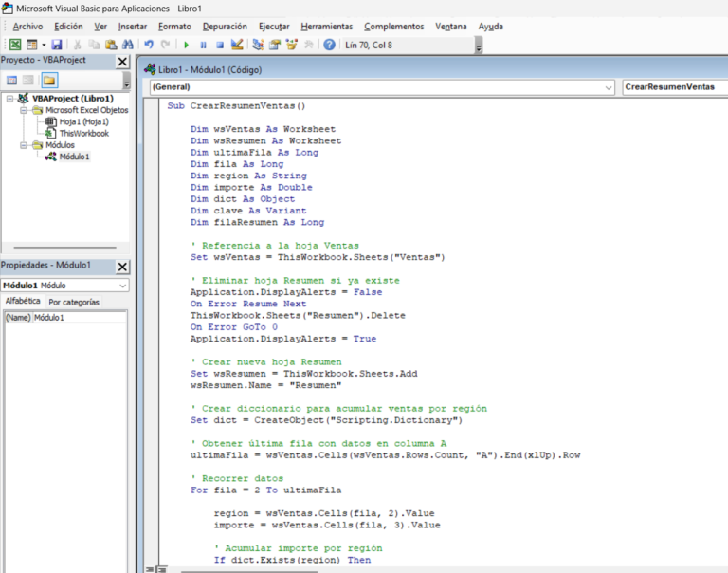Switch to the Por categorías tab
Viewport: 728px width, 573px height.
(x=74, y=302)
